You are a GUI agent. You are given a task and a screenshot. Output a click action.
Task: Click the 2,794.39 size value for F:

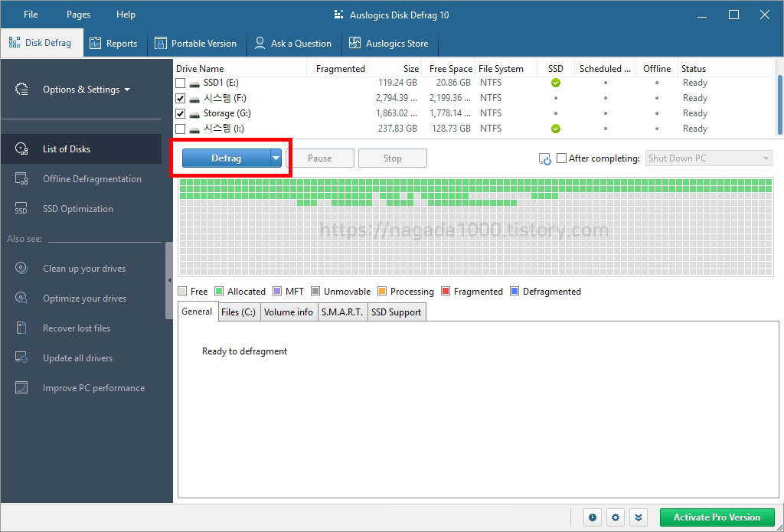pyautogui.click(x=397, y=98)
